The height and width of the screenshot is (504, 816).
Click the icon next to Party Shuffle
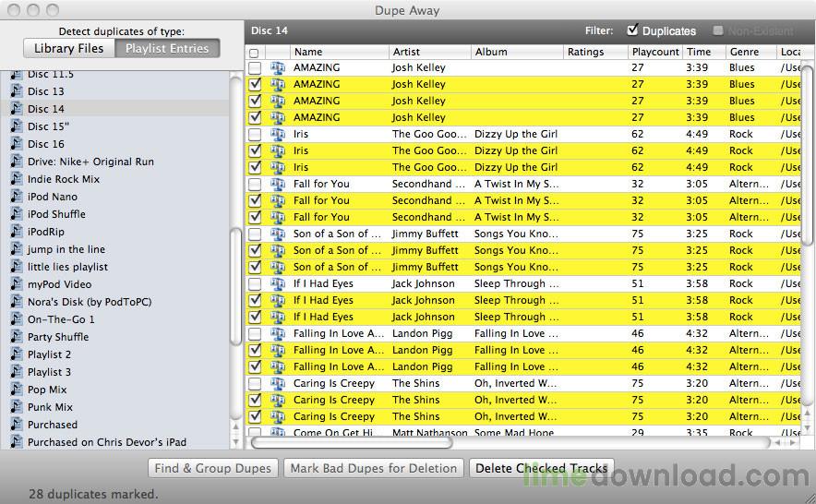(x=15, y=337)
